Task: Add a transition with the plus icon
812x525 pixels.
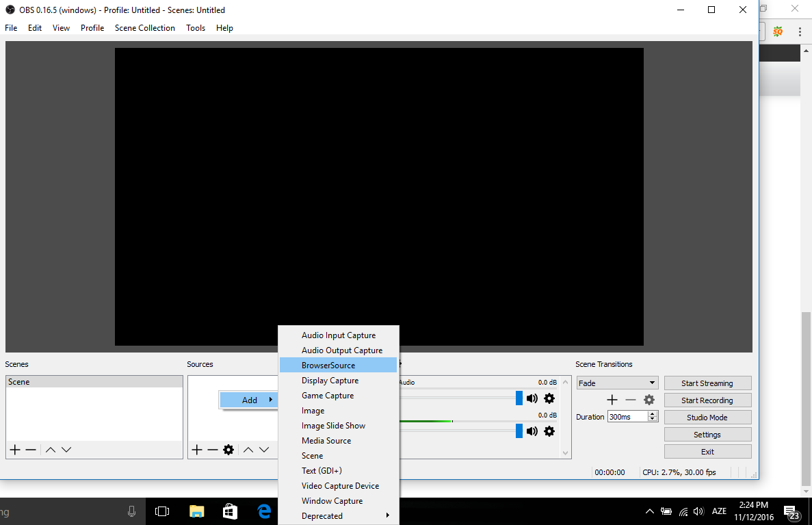Action: 612,400
